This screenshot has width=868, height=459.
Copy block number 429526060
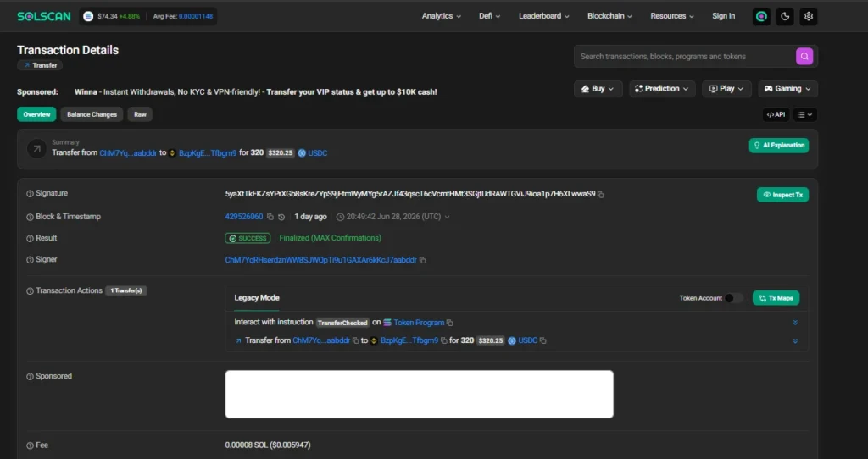click(270, 217)
